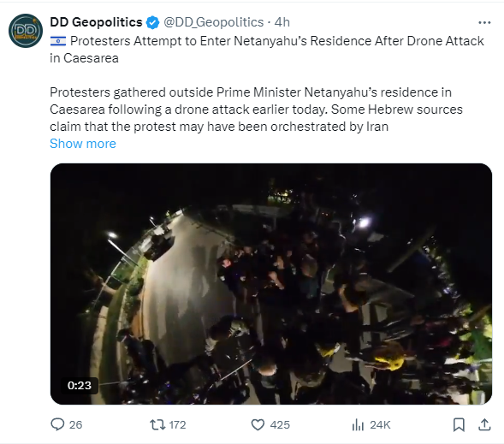The image size is (504, 444).
Task: Click the 24K views count
Action: tap(380, 424)
